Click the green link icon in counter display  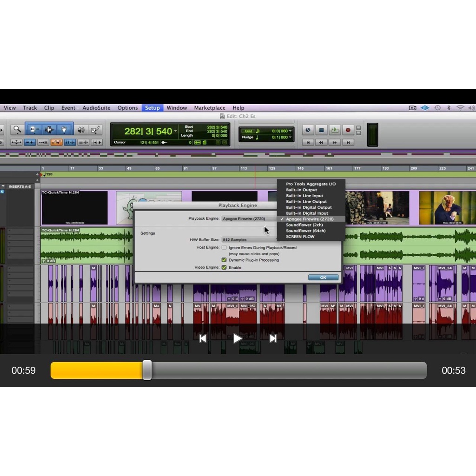197,142
